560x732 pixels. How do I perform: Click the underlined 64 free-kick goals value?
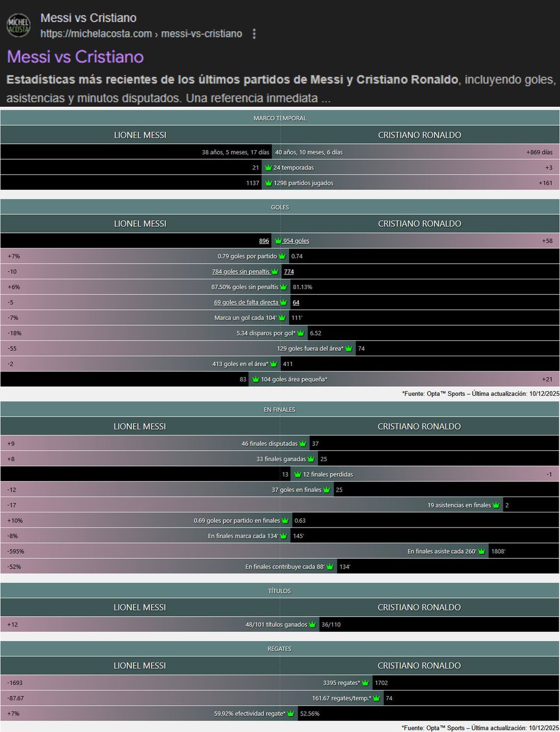(296, 303)
